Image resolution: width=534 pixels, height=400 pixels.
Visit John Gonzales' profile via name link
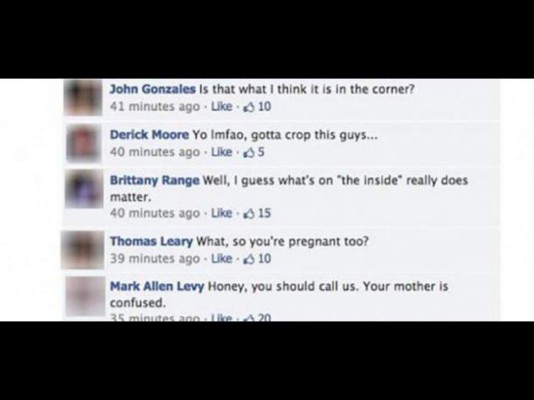point(153,89)
